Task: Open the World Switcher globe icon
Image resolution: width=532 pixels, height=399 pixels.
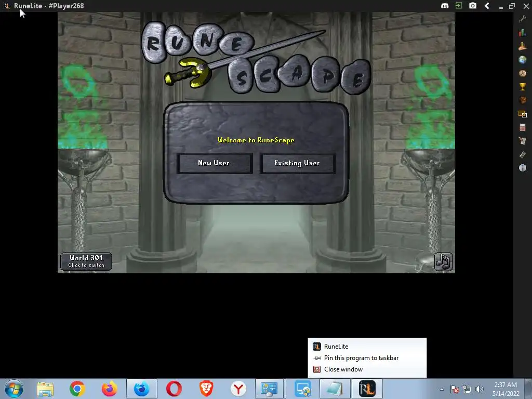Action: (523, 60)
